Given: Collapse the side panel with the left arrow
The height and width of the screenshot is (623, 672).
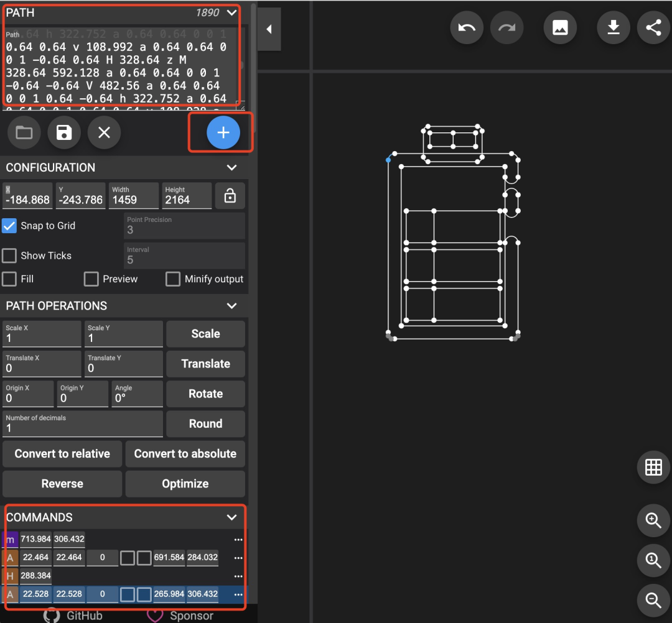Looking at the screenshot, I should point(269,29).
